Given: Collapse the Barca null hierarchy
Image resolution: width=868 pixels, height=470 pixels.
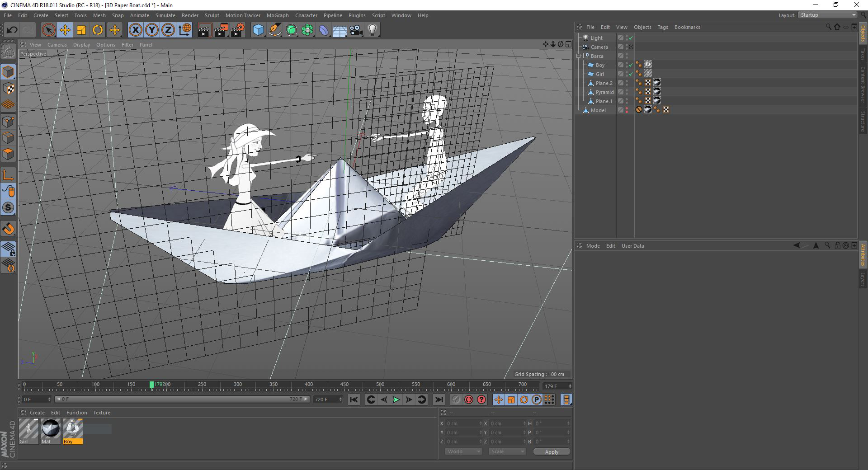Looking at the screenshot, I should pos(579,56).
